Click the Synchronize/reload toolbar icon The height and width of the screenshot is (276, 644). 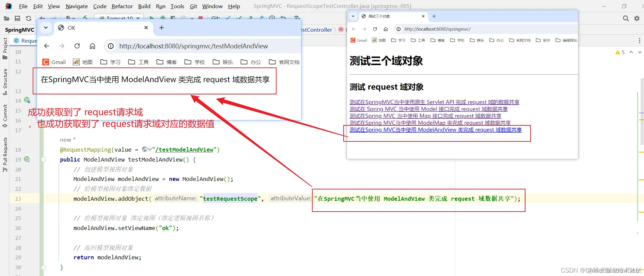pos(29,18)
